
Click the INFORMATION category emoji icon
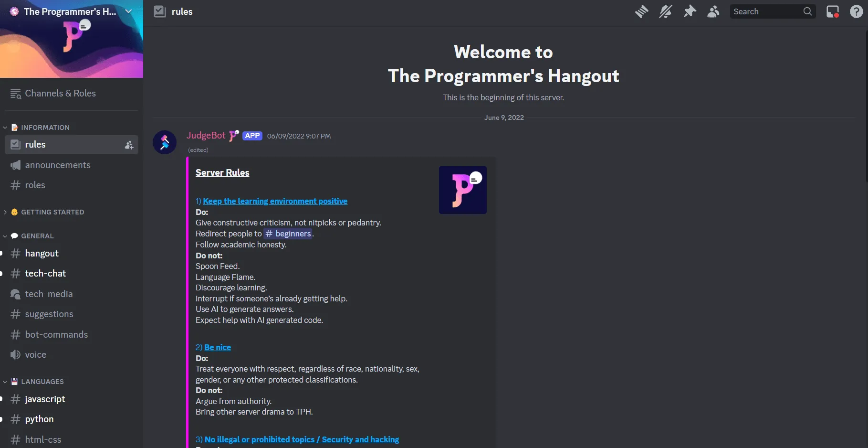14,128
